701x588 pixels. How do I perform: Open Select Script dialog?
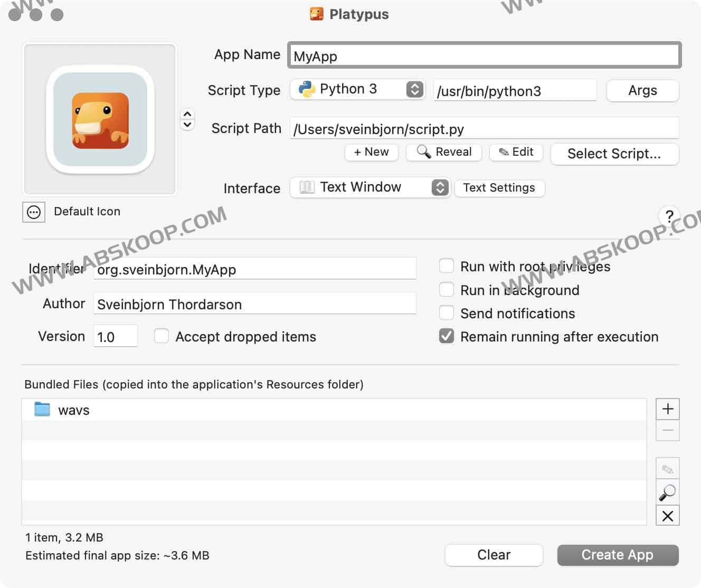614,154
